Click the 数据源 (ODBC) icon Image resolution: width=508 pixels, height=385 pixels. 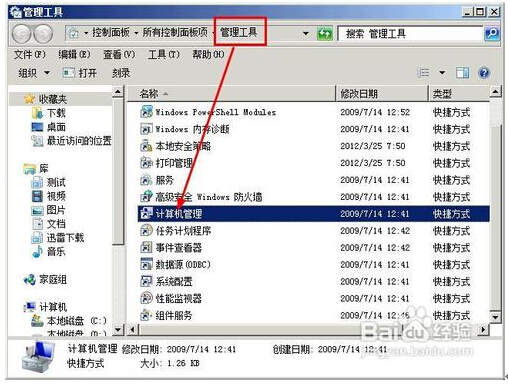tap(146, 265)
